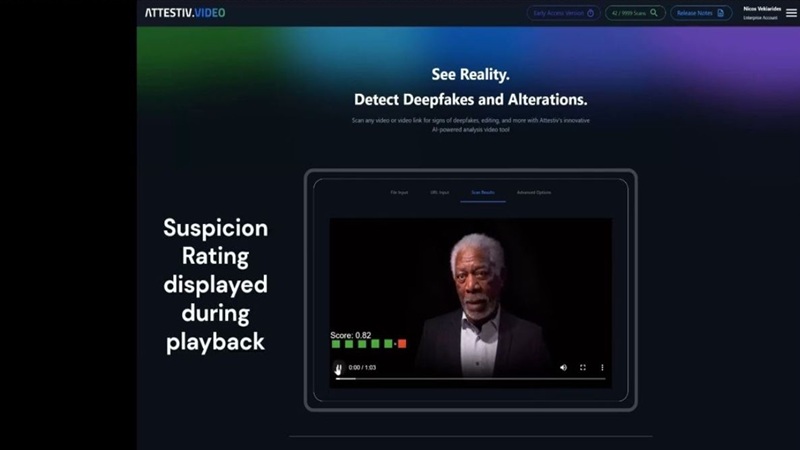Click the Nicos Vekiarides account name
The height and width of the screenshot is (450, 800).
(x=762, y=9)
